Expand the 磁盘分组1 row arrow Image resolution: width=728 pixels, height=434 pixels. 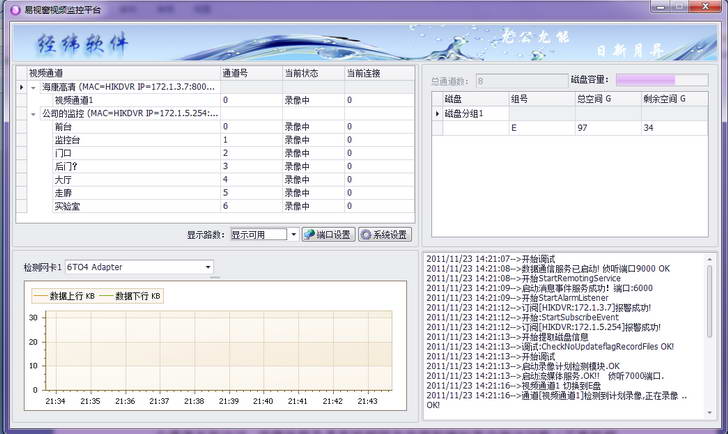tap(437, 114)
